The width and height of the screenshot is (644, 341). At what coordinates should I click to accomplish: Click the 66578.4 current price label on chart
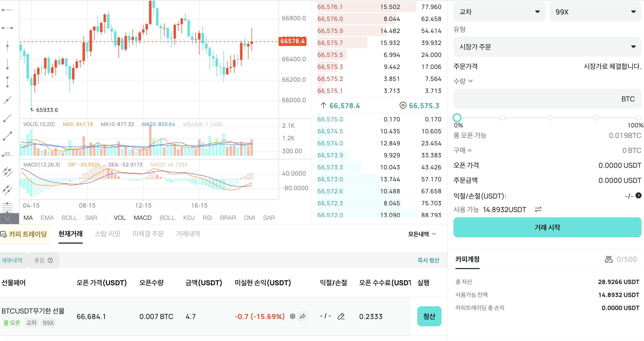click(292, 41)
